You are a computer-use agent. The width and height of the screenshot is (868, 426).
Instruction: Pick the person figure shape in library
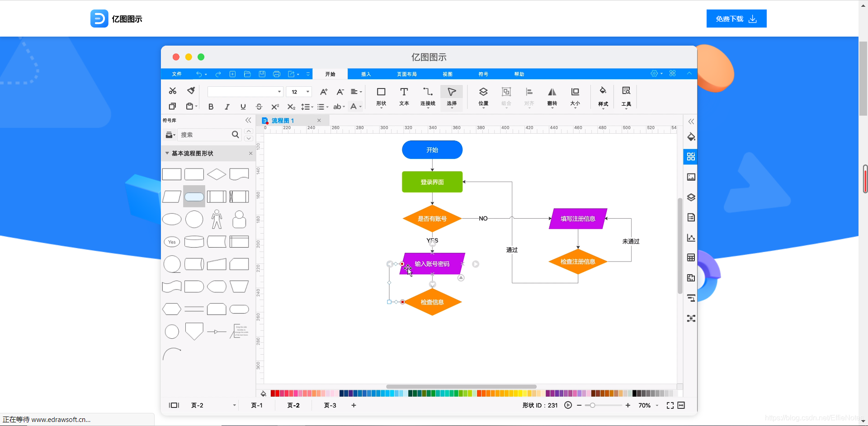217,219
